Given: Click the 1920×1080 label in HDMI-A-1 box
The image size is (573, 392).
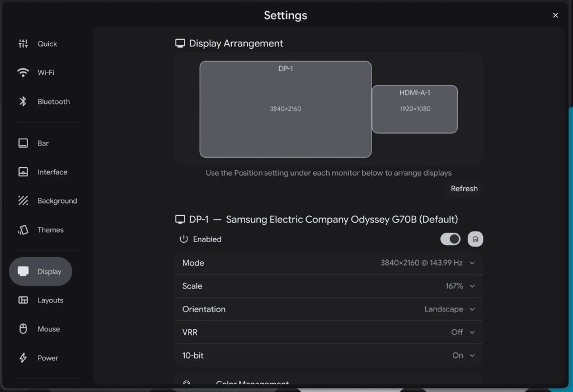Looking at the screenshot, I should click(415, 109).
